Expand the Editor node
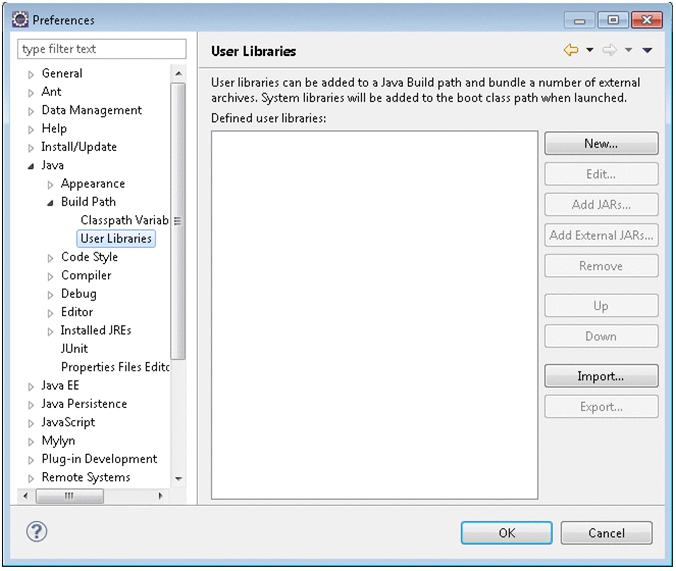The height and width of the screenshot is (571, 676). tap(50, 313)
